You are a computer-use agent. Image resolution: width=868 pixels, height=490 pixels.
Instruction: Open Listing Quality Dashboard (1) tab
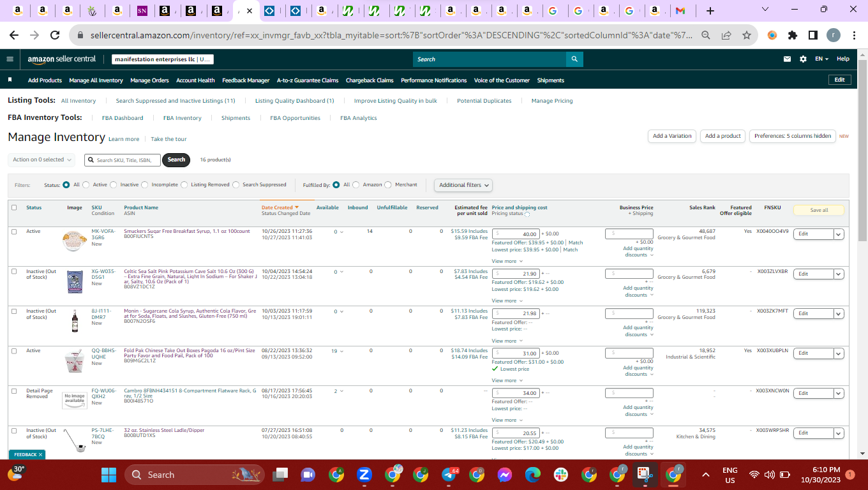[294, 101]
